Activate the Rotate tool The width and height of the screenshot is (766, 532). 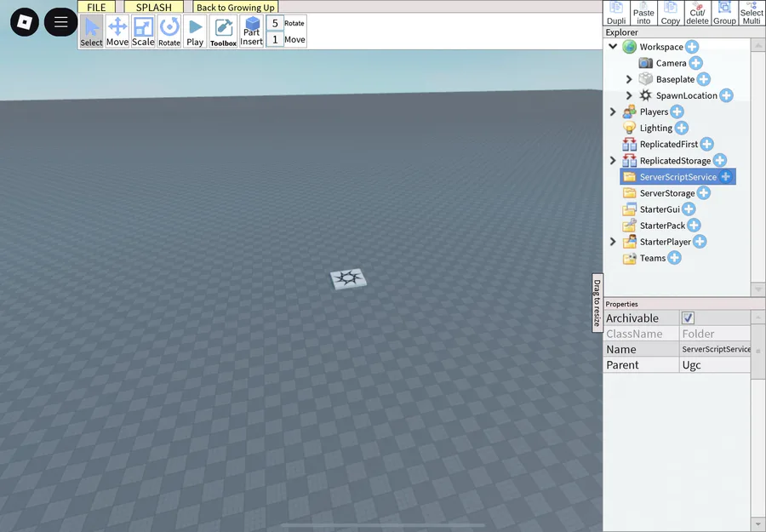[x=169, y=31]
